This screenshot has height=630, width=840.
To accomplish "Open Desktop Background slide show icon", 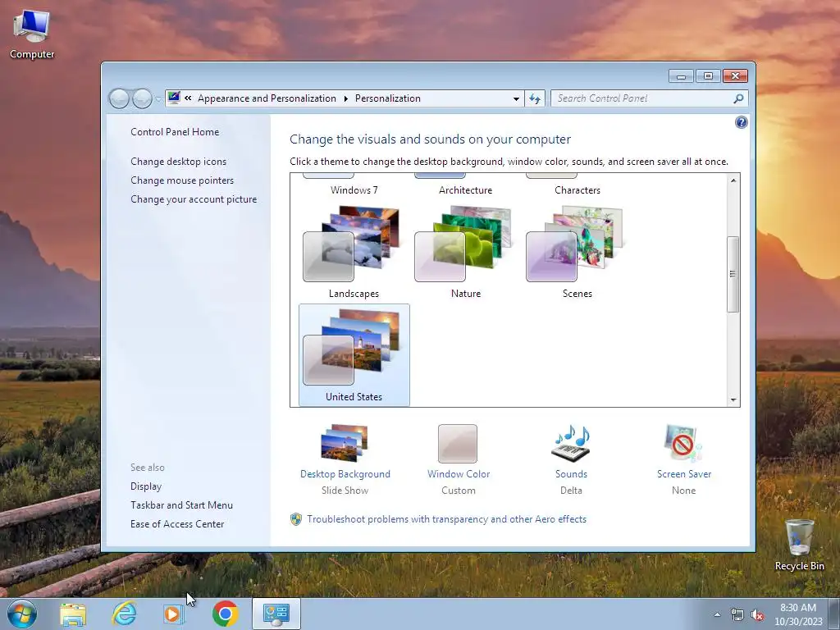I will coord(345,443).
